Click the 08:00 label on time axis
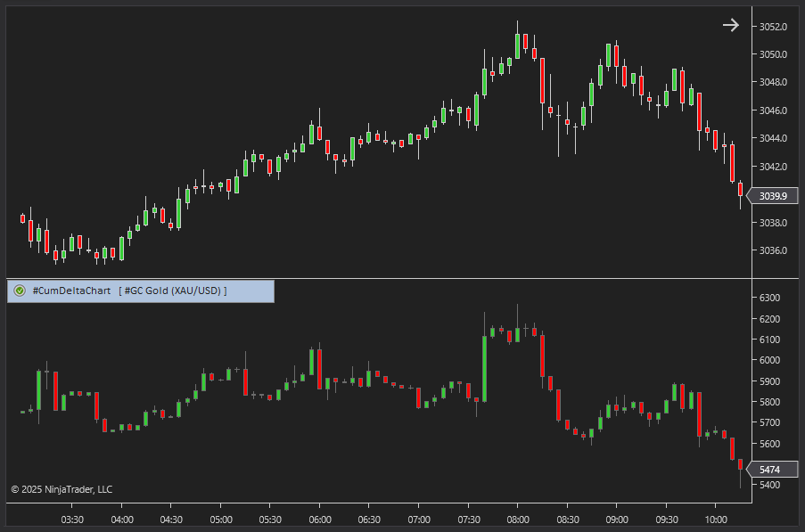Viewport: 805px width, 532px height. [517, 520]
